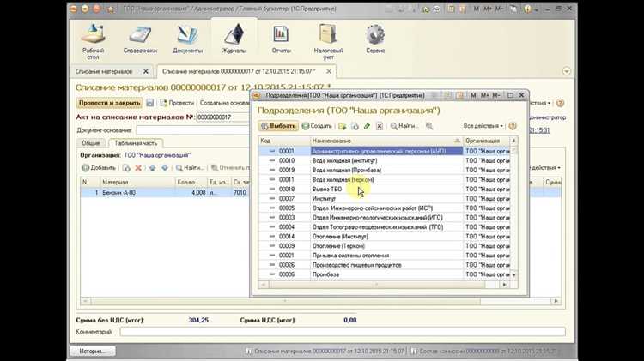Viewport: 644px width, 361px height.
Task: Open help icon in the Подразделения dialog
Action: point(512,126)
